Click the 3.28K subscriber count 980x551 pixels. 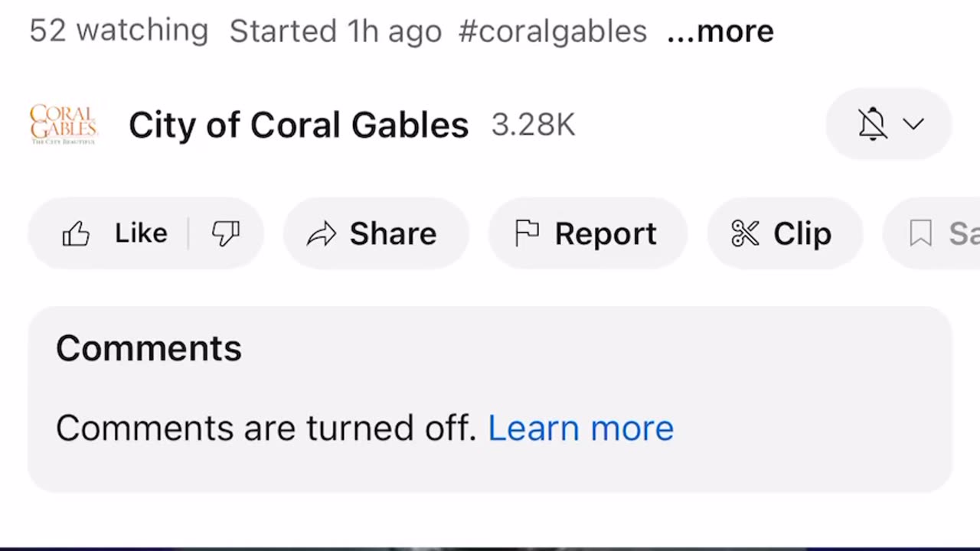533,125
